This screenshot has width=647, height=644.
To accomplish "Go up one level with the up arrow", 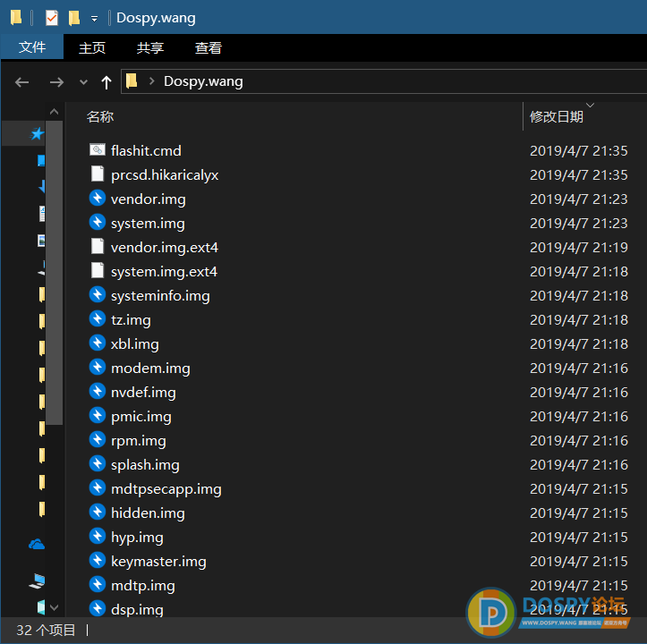I will [106, 81].
